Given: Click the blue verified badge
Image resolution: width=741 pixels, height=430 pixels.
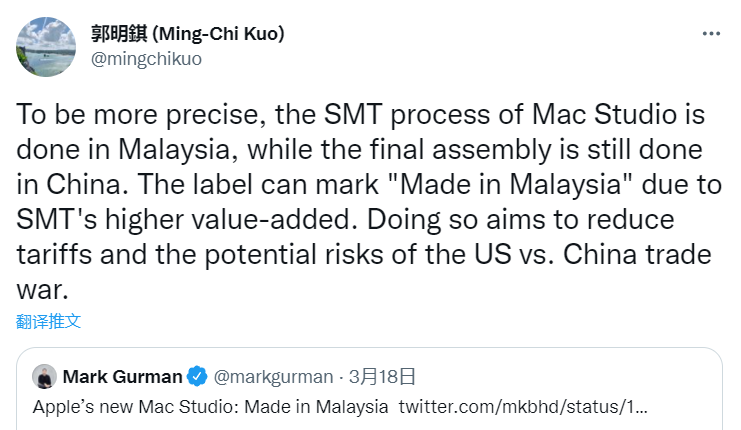Looking at the screenshot, I should (197, 377).
